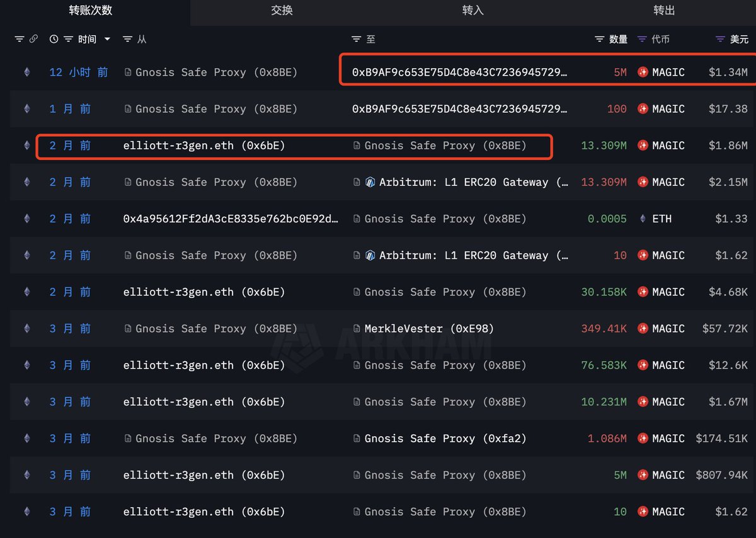Click the $12.6K dollar value
The height and width of the screenshot is (538, 756).
[728, 365]
